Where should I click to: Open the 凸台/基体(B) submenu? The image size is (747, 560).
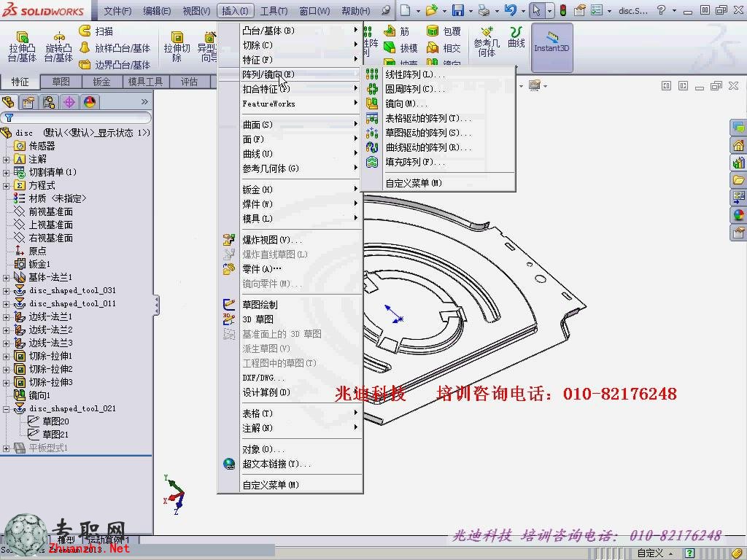[290, 31]
